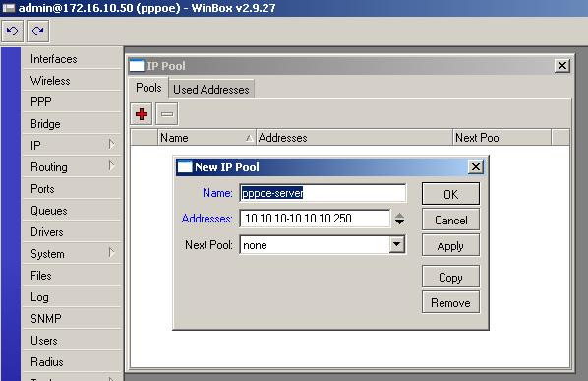
Task: Click the minus remove pool icon
Action: [167, 114]
